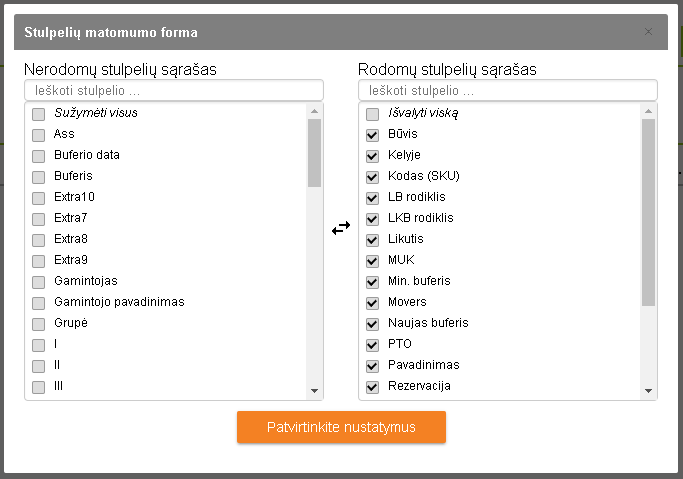Click the swap columns arrows icon
The width and height of the screenshot is (683, 479).
coord(341,228)
